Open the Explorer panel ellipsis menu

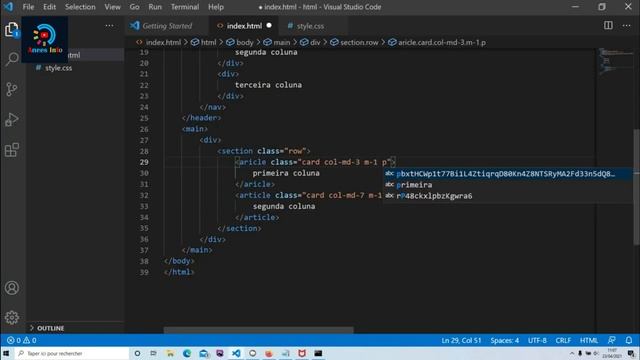(x=109, y=25)
